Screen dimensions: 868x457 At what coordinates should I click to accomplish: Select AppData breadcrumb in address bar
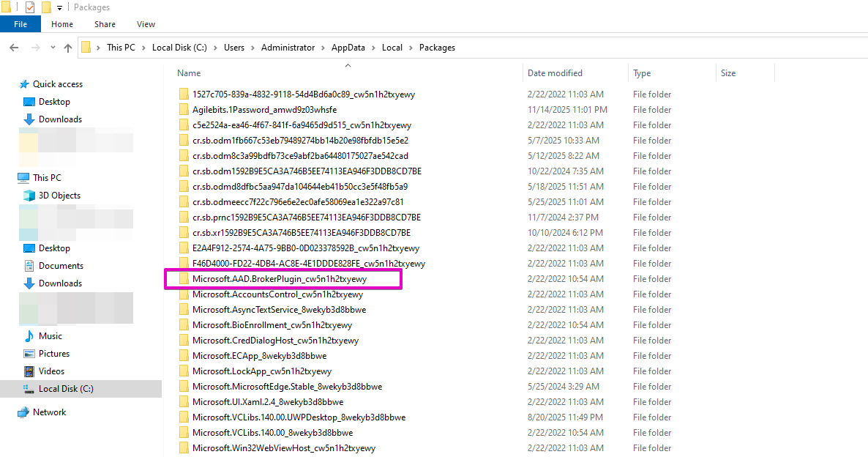coord(348,48)
